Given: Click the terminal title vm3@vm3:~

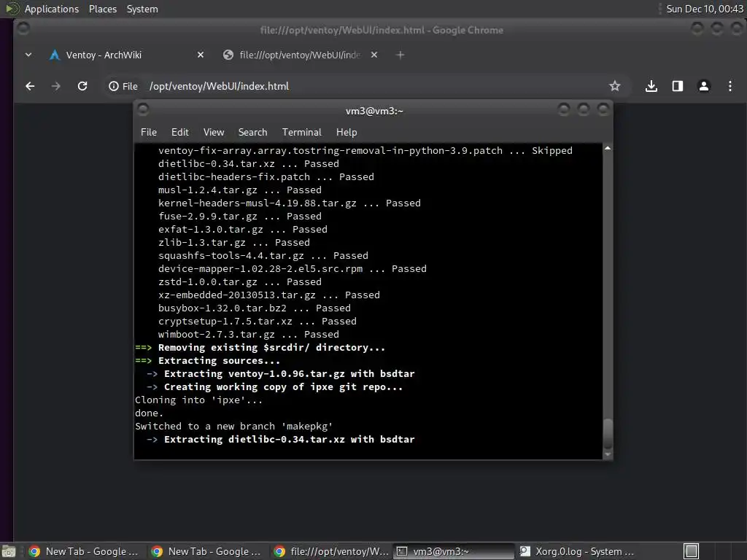Looking at the screenshot, I should click(x=374, y=111).
